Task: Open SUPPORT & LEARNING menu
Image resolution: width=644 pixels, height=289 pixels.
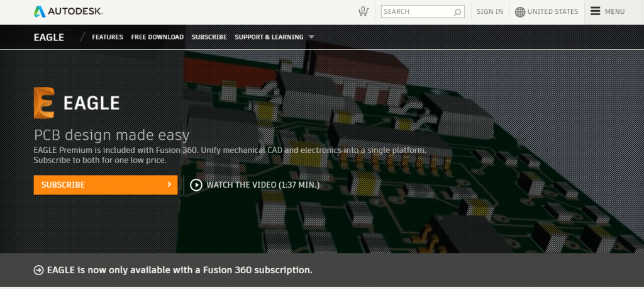Action: (269, 37)
